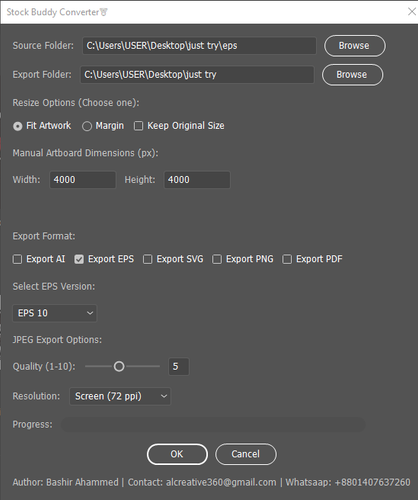Click the Progress bar
The height and width of the screenshot is (500, 418).
click(213, 425)
